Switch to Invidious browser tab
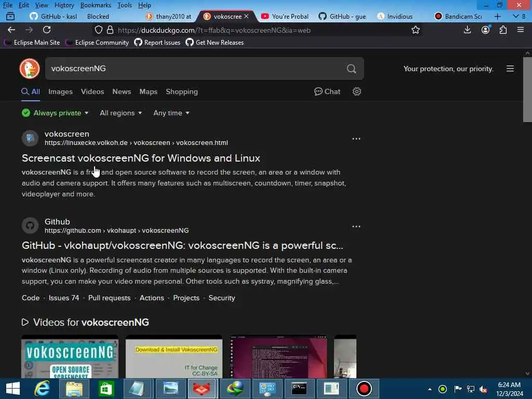Screen dimensions: 532x399 (x=395, y=16)
